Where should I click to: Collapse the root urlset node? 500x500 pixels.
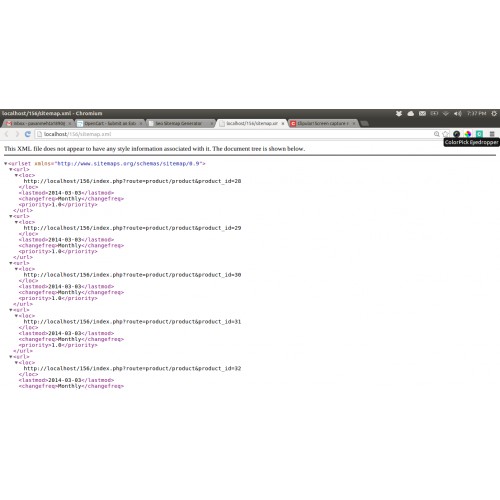(x=6, y=163)
